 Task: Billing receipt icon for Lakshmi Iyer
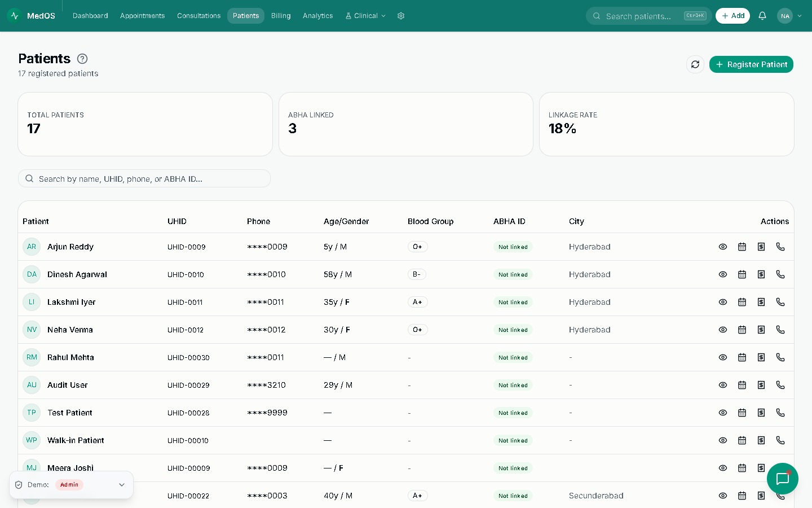761,302
